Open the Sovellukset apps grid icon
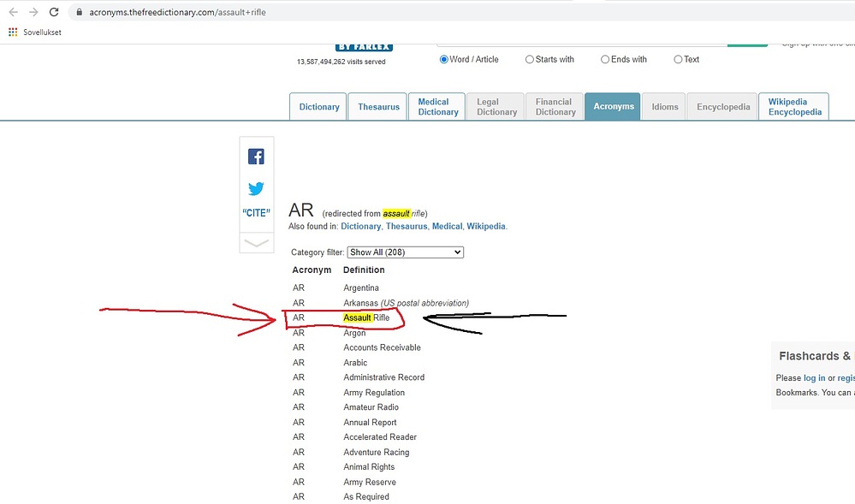Image resolution: width=855 pixels, height=504 pixels. (13, 33)
